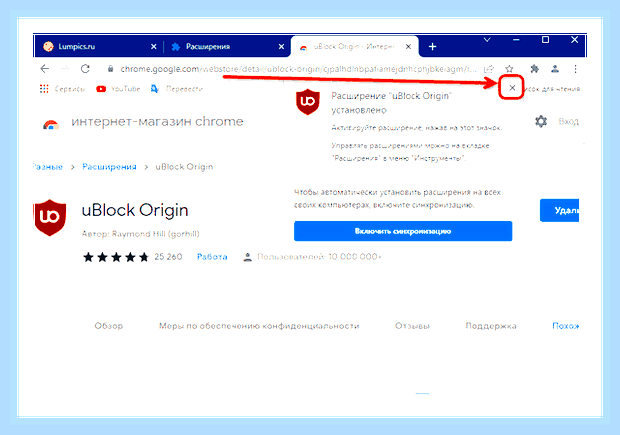This screenshot has width=620, height=435.
Task: Click the Chrome Web Store rainbow logo
Action: pyautogui.click(x=51, y=125)
